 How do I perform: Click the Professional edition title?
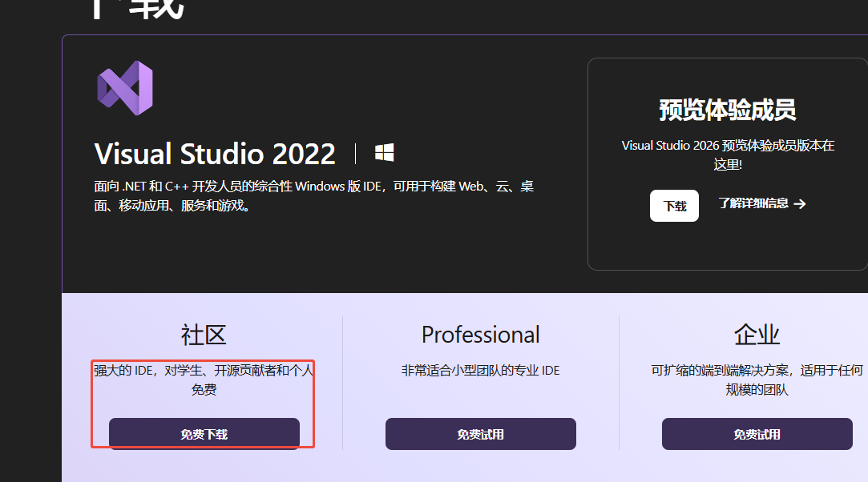[x=481, y=335]
